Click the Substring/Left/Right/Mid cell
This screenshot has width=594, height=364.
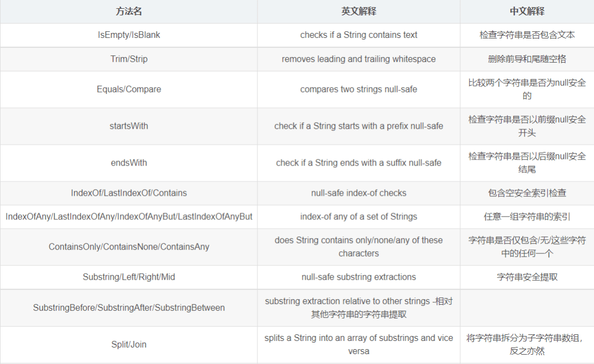pyautogui.click(x=129, y=277)
